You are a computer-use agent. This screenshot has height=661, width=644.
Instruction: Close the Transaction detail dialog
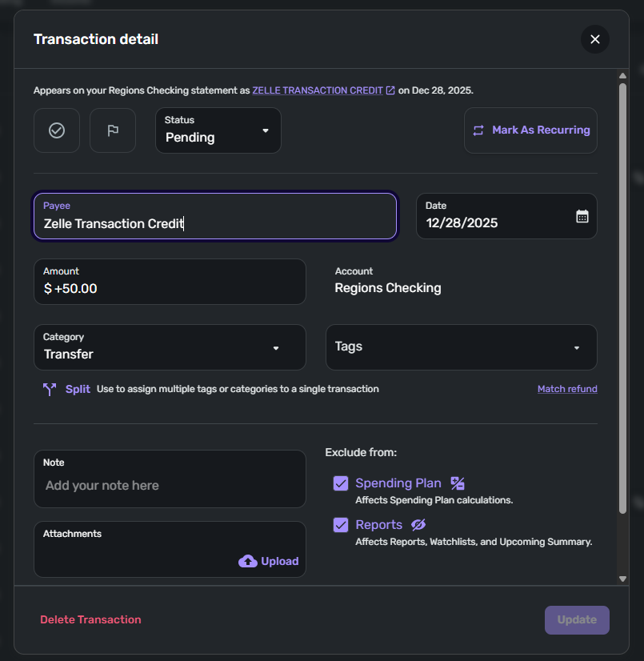tap(594, 39)
